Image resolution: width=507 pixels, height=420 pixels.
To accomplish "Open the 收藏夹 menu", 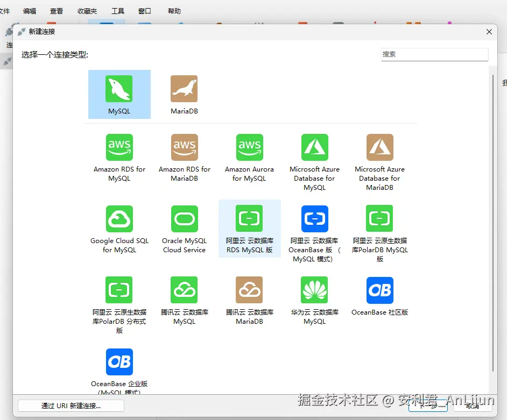I will pyautogui.click(x=87, y=11).
